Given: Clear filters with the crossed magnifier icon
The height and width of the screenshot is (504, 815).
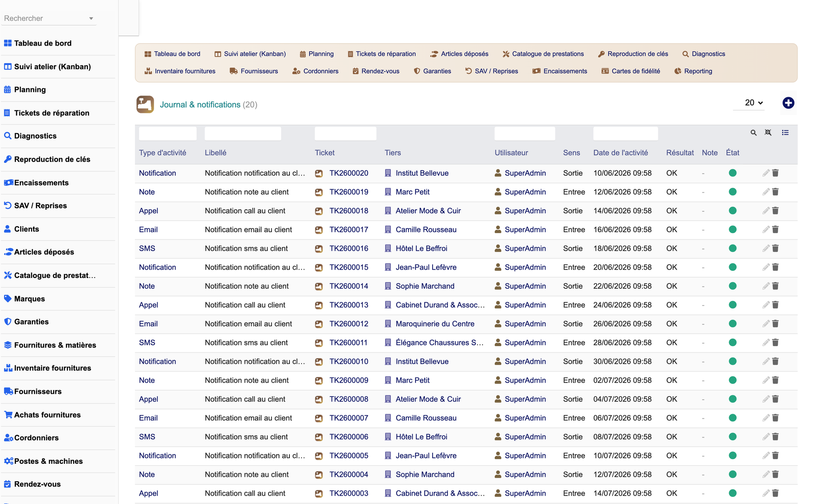Looking at the screenshot, I should (768, 133).
